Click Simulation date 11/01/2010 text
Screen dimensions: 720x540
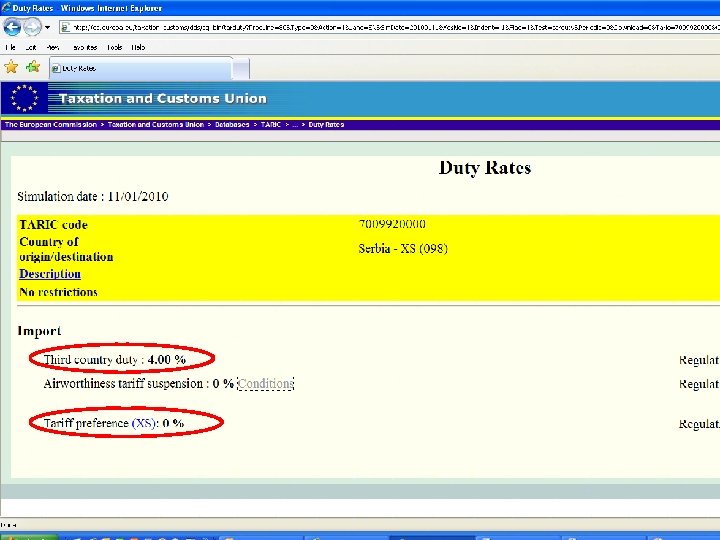click(93, 197)
